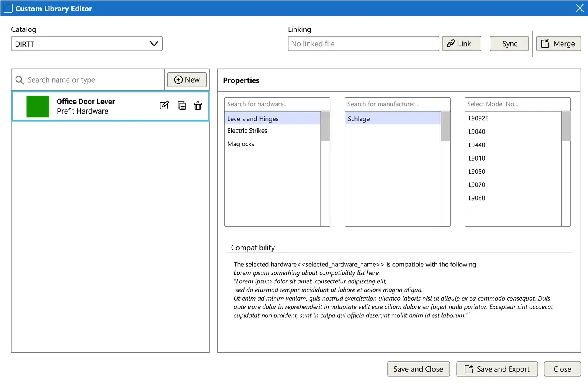This screenshot has width=588, height=386.
Task: Click the Select Model No. search field
Action: coord(517,104)
